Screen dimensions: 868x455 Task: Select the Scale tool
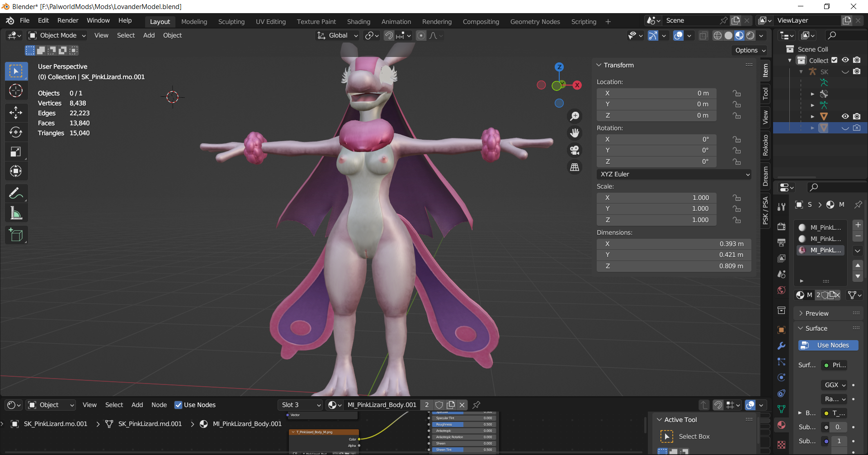point(16,152)
